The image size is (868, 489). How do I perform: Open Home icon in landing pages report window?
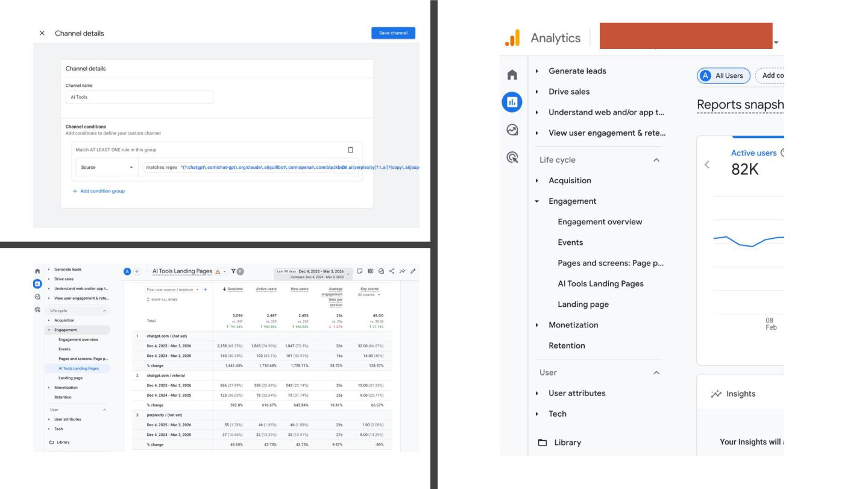tap(37, 272)
